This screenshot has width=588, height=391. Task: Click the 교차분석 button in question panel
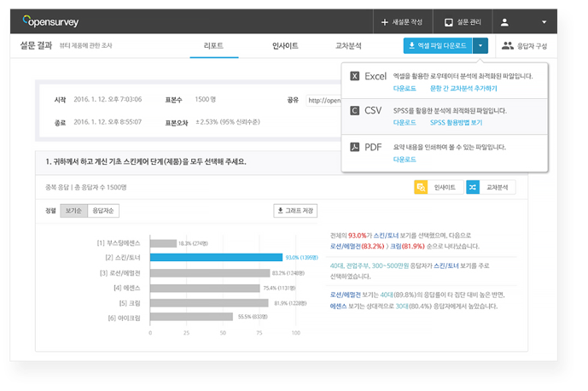pyautogui.click(x=498, y=187)
